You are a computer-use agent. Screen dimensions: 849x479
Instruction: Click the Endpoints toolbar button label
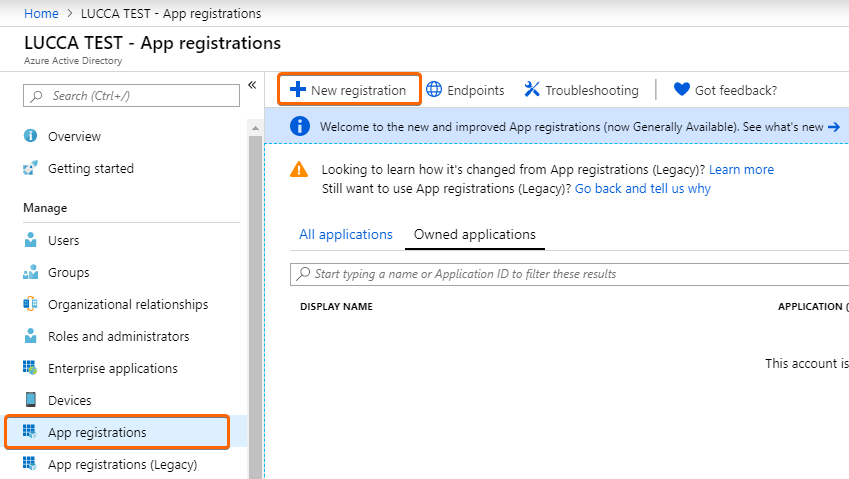coord(475,90)
